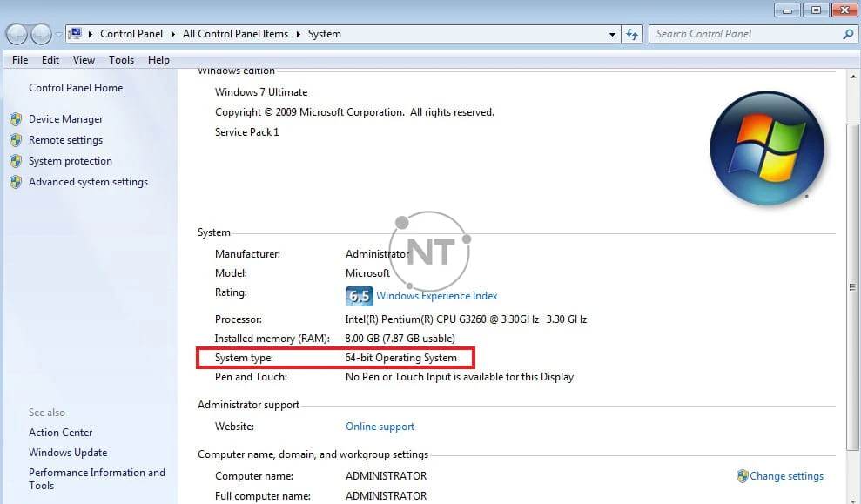Open the View menu
This screenshot has height=504, width=861.
[83, 60]
